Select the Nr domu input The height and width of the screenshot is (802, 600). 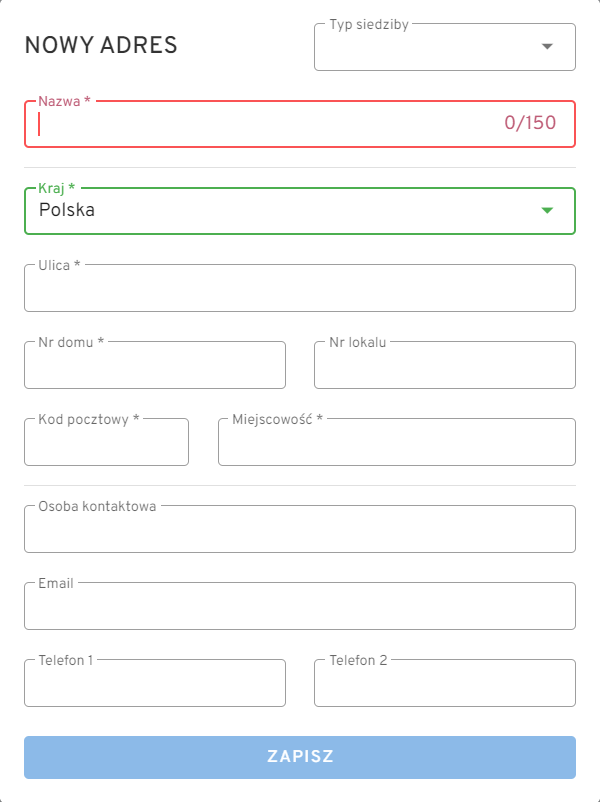tap(155, 366)
